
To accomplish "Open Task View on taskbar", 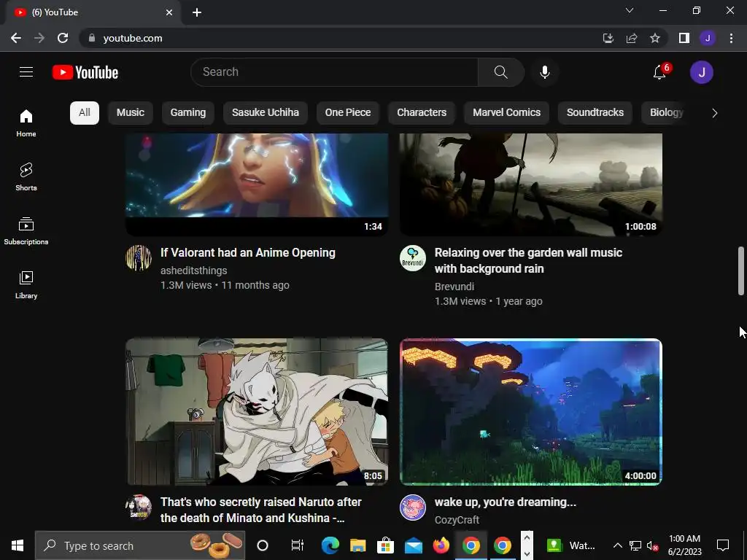I will click(298, 545).
